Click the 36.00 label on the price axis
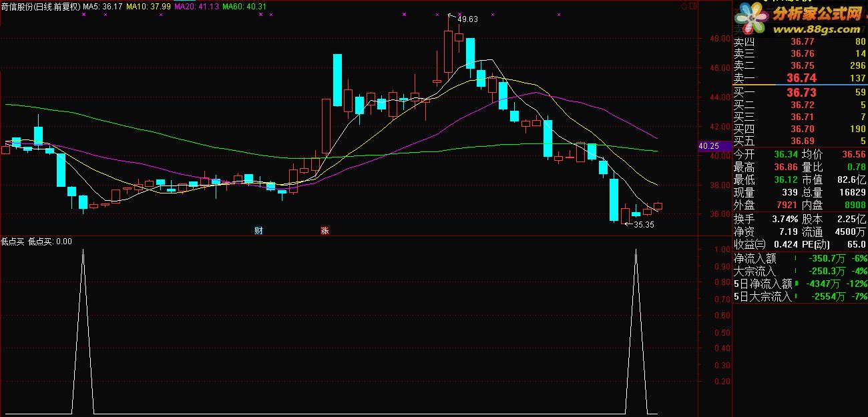Viewport: 868px width, 417px height. pyautogui.click(x=720, y=215)
